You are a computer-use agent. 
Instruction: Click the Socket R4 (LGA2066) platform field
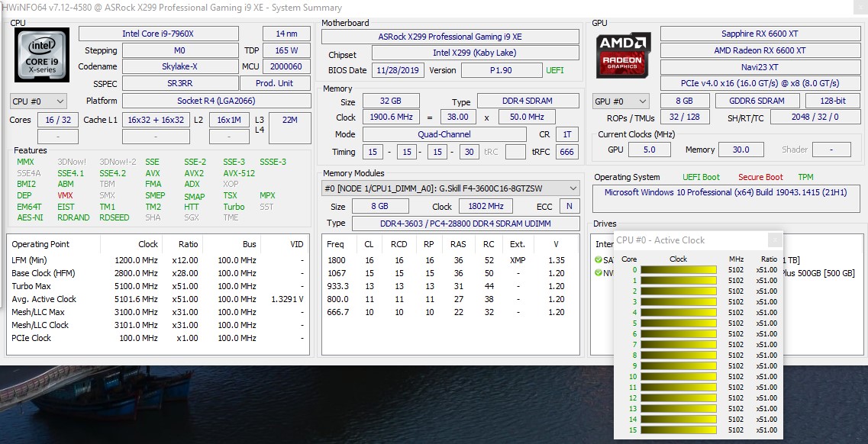coord(217,101)
